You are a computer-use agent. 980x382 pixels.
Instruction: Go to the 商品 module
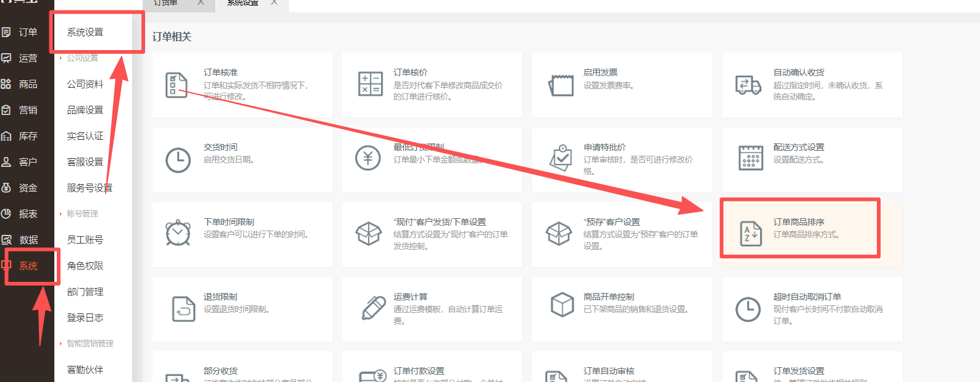point(28,84)
